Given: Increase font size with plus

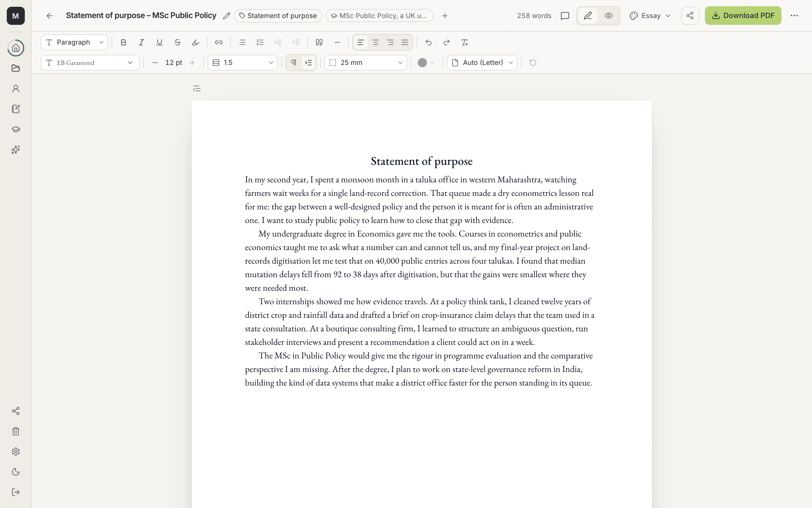Looking at the screenshot, I should click(192, 62).
